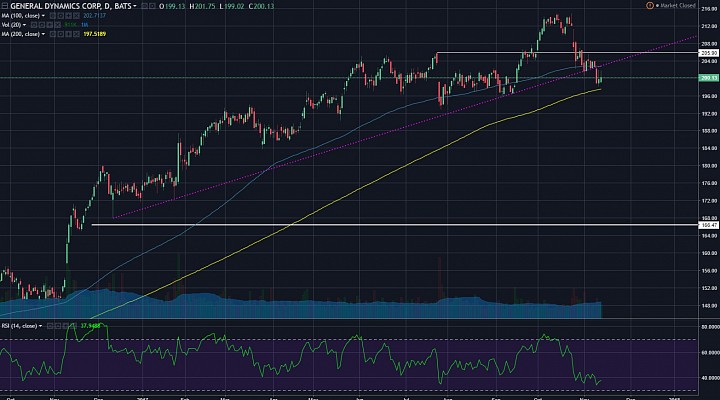Screen dimensions: 720x400
Task: Click the close price C200.13 value
Action: [x=261, y=6]
